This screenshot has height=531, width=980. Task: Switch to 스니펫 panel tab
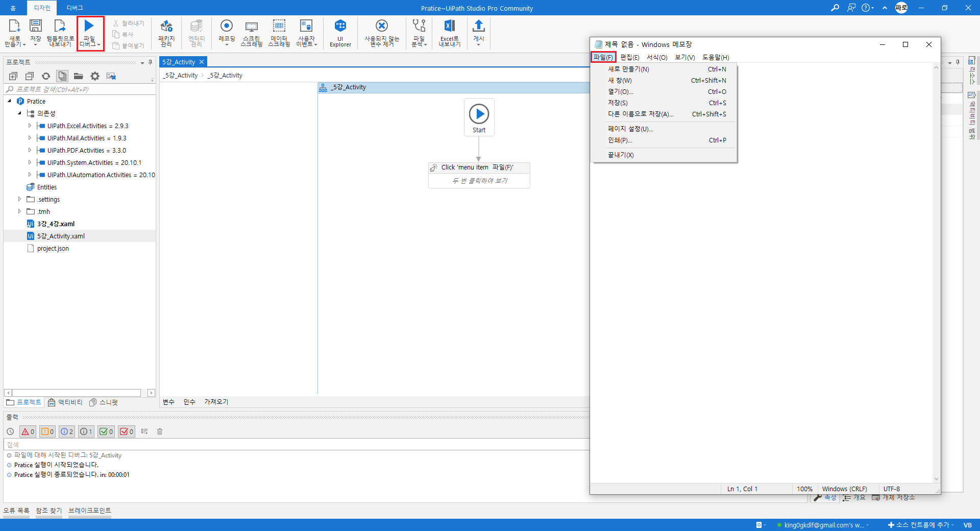tap(104, 402)
